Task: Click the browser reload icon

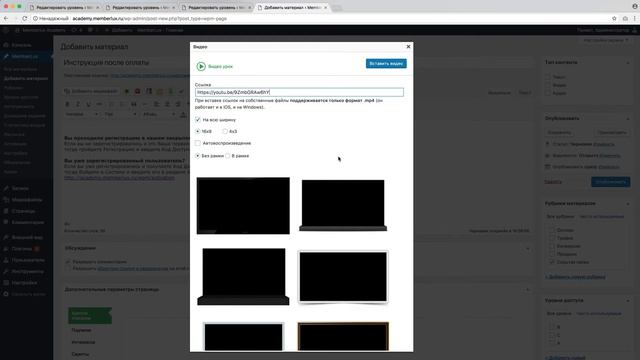Action: point(24,18)
